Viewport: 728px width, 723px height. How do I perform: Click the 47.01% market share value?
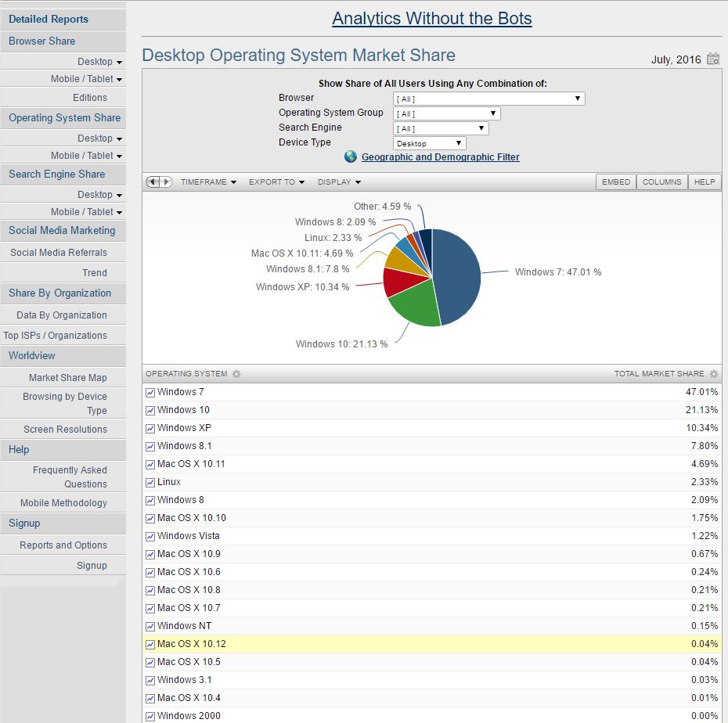pyautogui.click(x=701, y=392)
